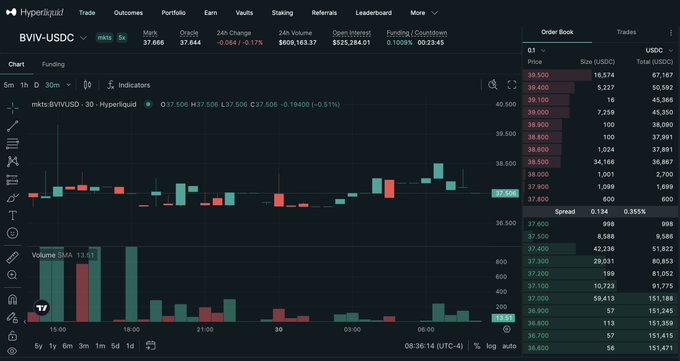Set chart interval to D
680x361 pixels.
coord(36,85)
